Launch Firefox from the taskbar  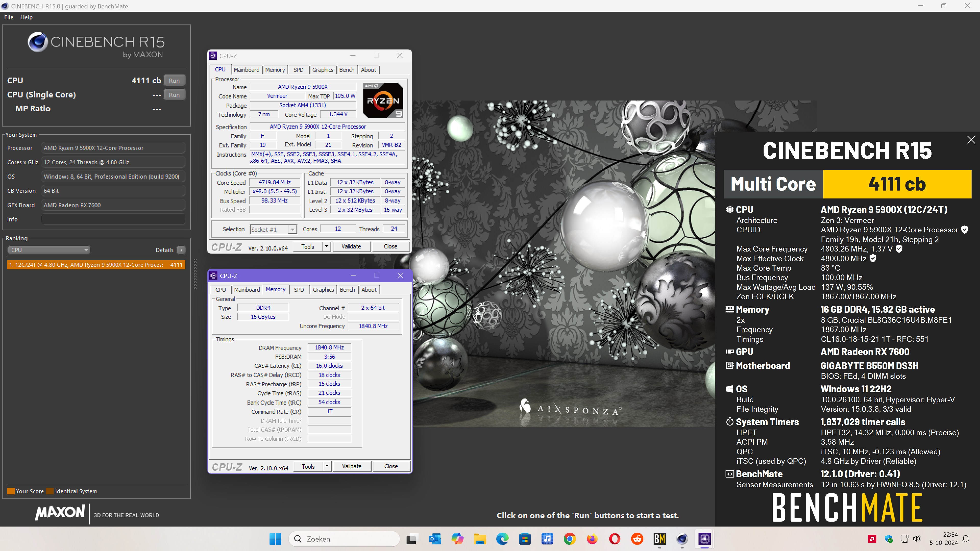click(592, 539)
